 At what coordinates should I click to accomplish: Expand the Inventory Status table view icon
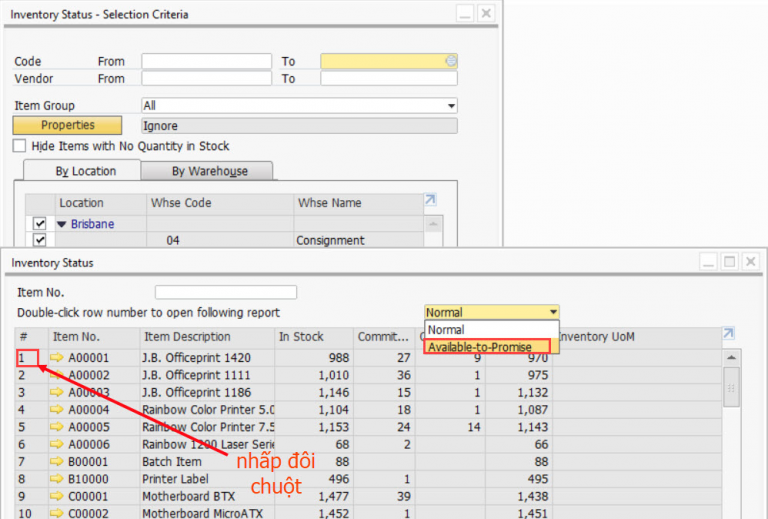click(728, 333)
